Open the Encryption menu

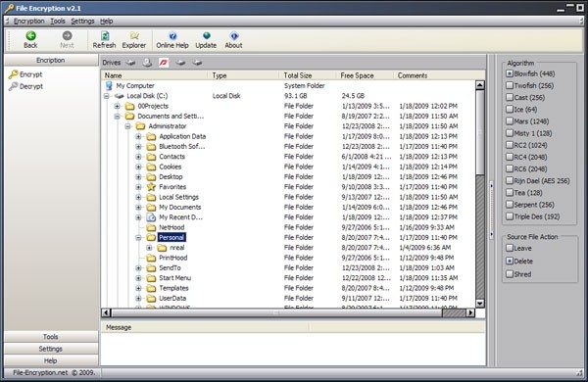[x=28, y=21]
